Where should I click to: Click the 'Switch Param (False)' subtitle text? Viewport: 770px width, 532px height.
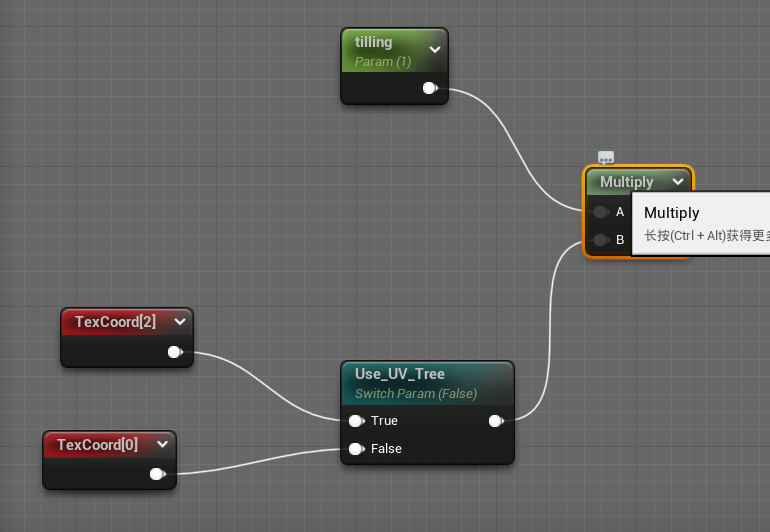coord(416,394)
